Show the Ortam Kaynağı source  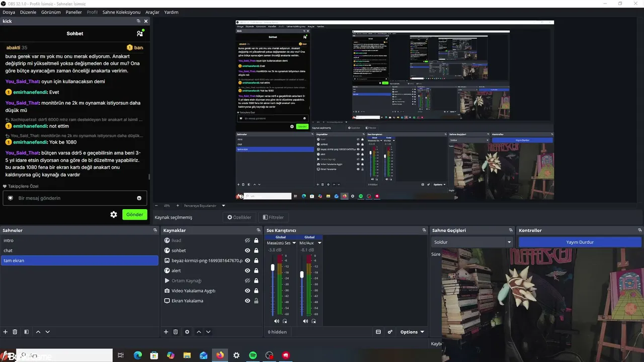[248, 281]
